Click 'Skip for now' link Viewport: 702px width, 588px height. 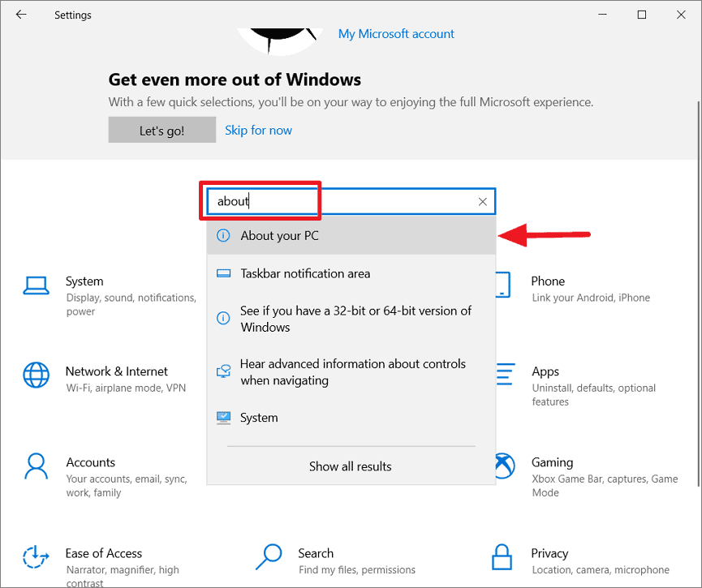(258, 131)
